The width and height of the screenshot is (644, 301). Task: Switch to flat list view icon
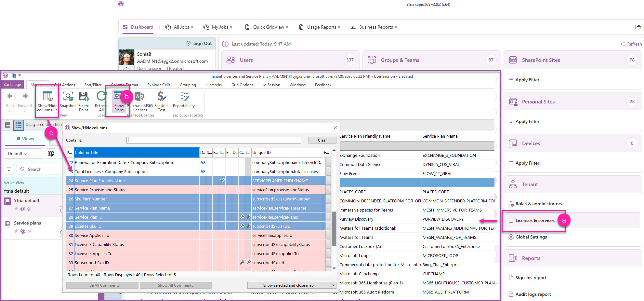[7, 125]
